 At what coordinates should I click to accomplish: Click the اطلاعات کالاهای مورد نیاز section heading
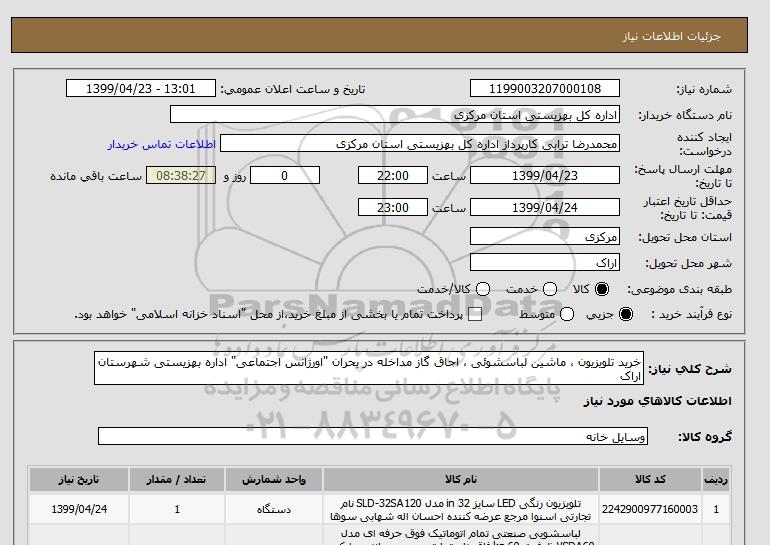pos(658,401)
